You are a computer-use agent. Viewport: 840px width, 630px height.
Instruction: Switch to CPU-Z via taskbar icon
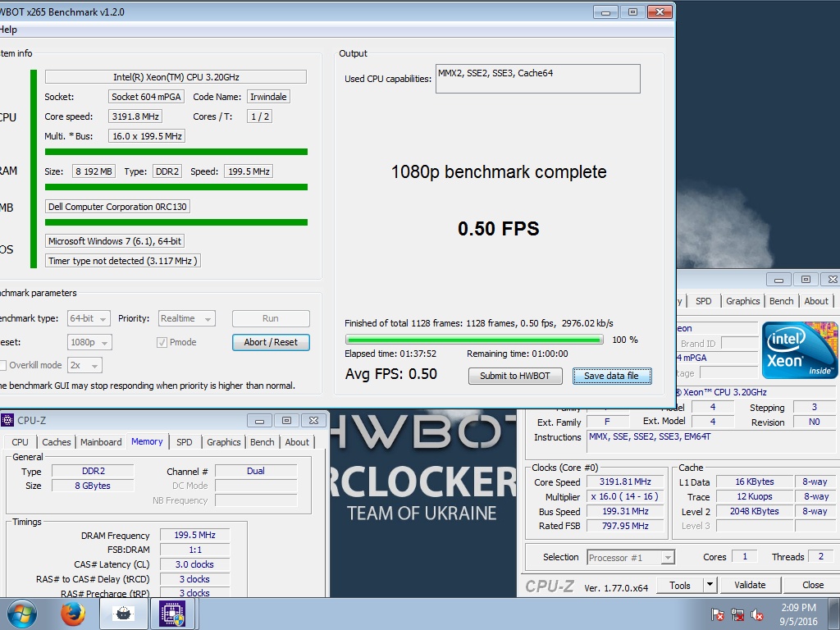(x=172, y=614)
